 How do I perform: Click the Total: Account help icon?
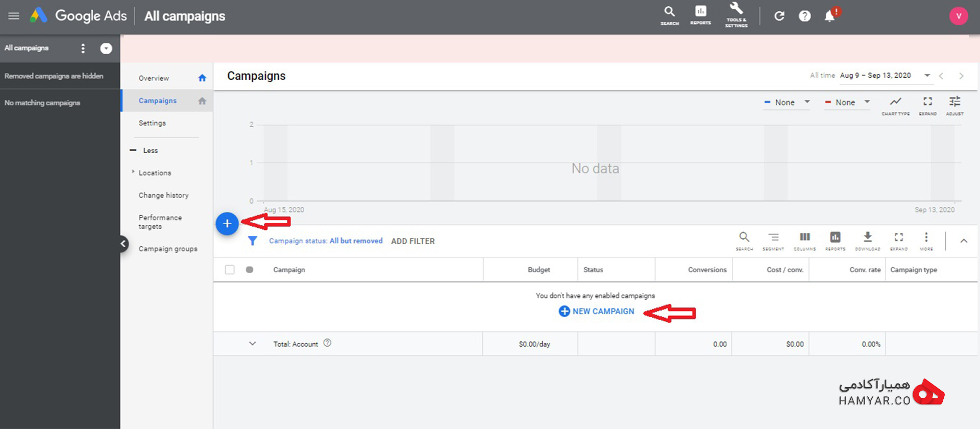[x=327, y=343]
